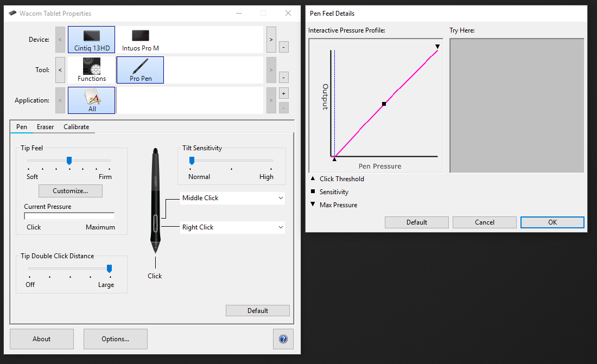Select the Functions tool icon
The image size is (597, 364).
tap(91, 70)
